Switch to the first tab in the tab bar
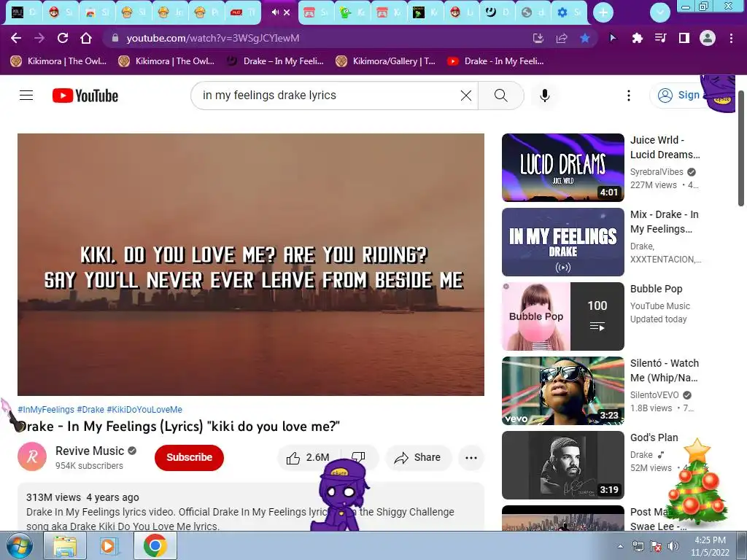This screenshot has height=560, width=747. (24, 12)
